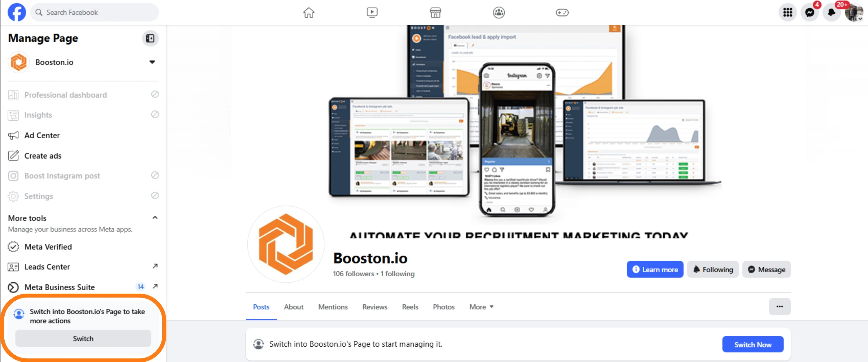
Task: Collapse the More tools section
Action: tap(155, 218)
